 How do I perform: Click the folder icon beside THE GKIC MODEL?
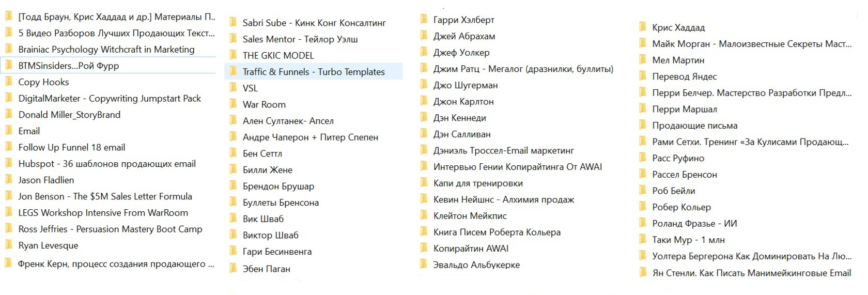pyautogui.click(x=234, y=55)
